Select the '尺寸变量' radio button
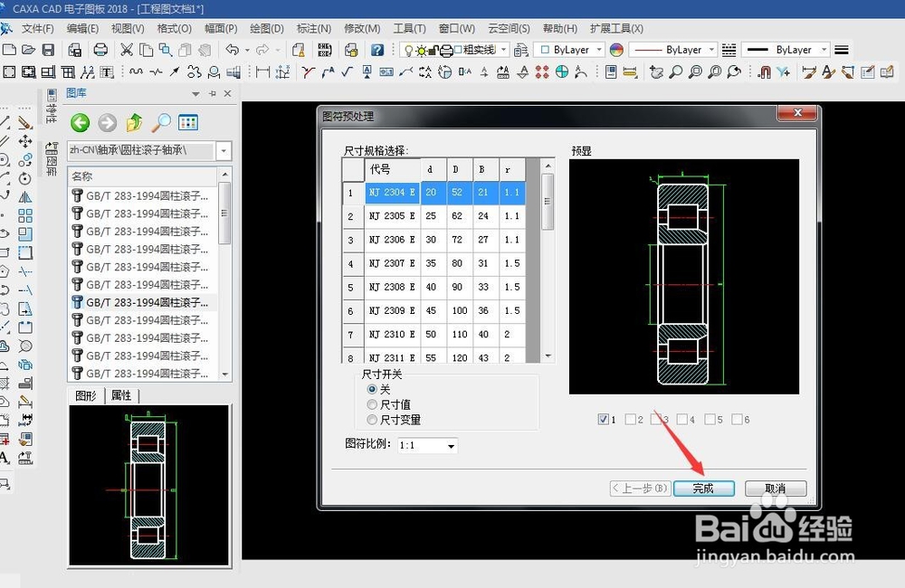The height and width of the screenshot is (588, 905). click(x=372, y=420)
